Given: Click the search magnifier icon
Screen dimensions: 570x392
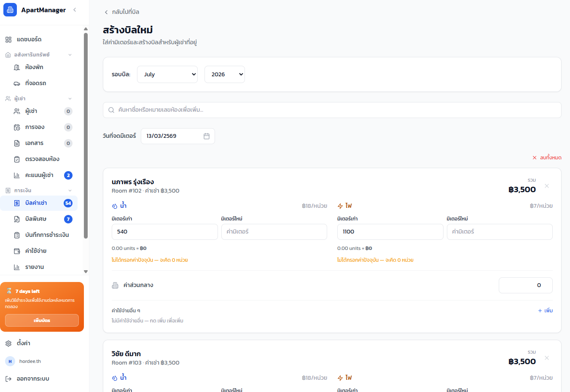Looking at the screenshot, I should pos(111,110).
